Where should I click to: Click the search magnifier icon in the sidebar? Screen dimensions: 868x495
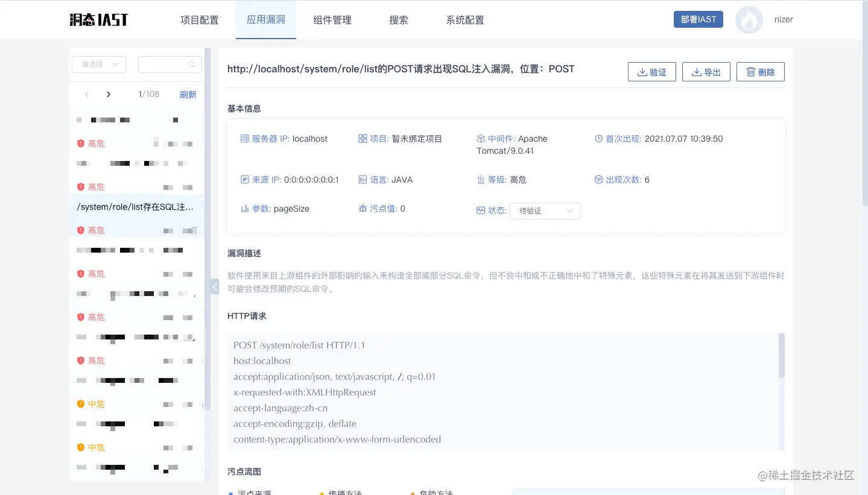pos(191,64)
